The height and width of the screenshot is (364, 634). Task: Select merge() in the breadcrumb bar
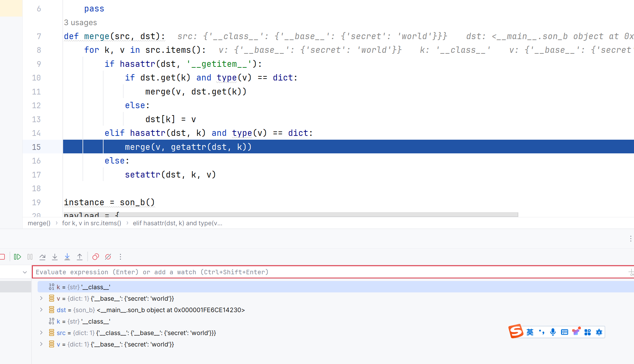[39, 223]
